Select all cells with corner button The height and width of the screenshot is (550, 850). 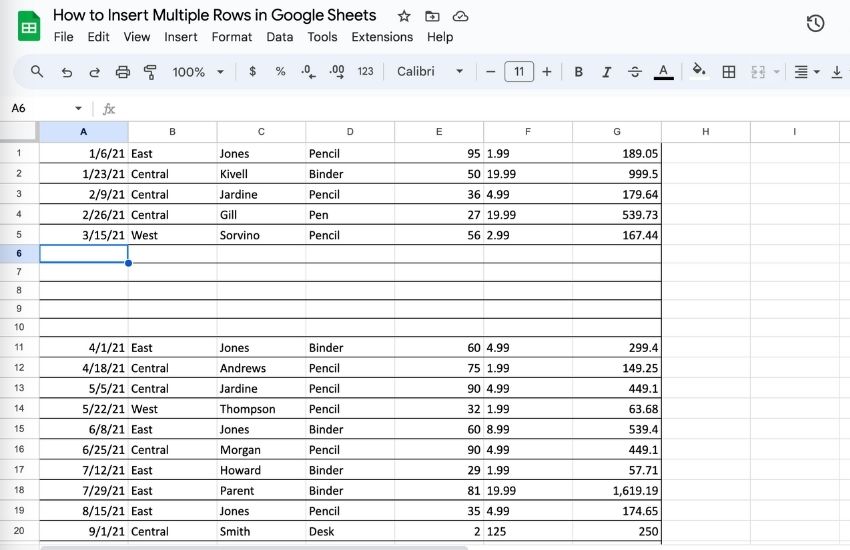20,132
